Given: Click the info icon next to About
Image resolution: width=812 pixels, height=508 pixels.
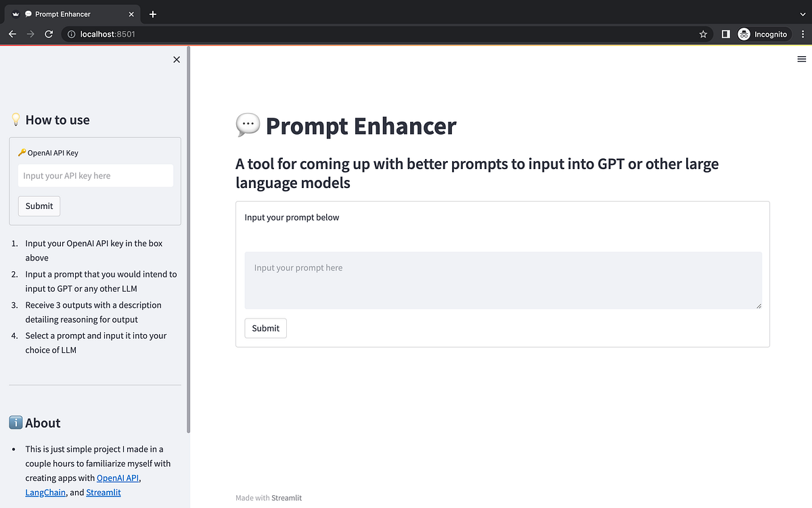Looking at the screenshot, I should (15, 422).
